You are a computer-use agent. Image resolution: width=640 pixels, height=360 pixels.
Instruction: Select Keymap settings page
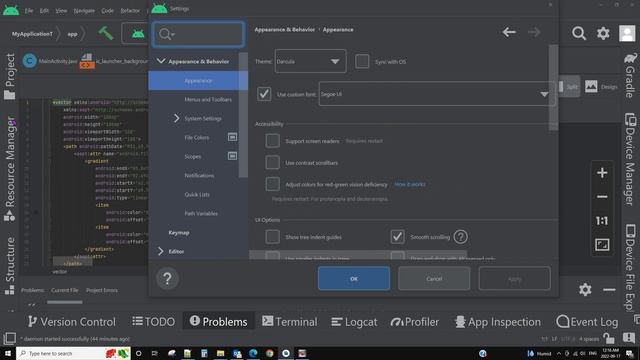[179, 232]
